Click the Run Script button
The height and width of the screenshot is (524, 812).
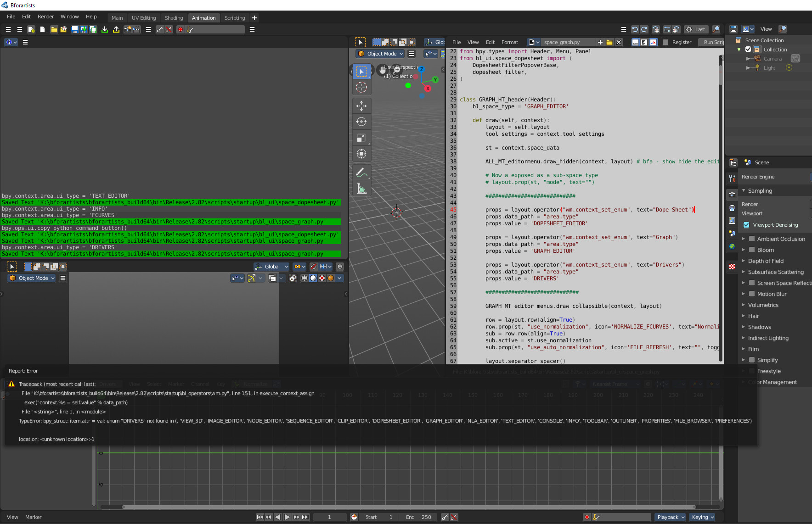pyautogui.click(x=711, y=42)
